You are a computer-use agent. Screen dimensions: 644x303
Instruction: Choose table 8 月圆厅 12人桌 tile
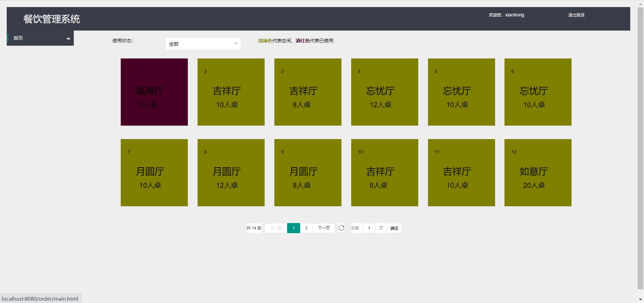click(231, 173)
